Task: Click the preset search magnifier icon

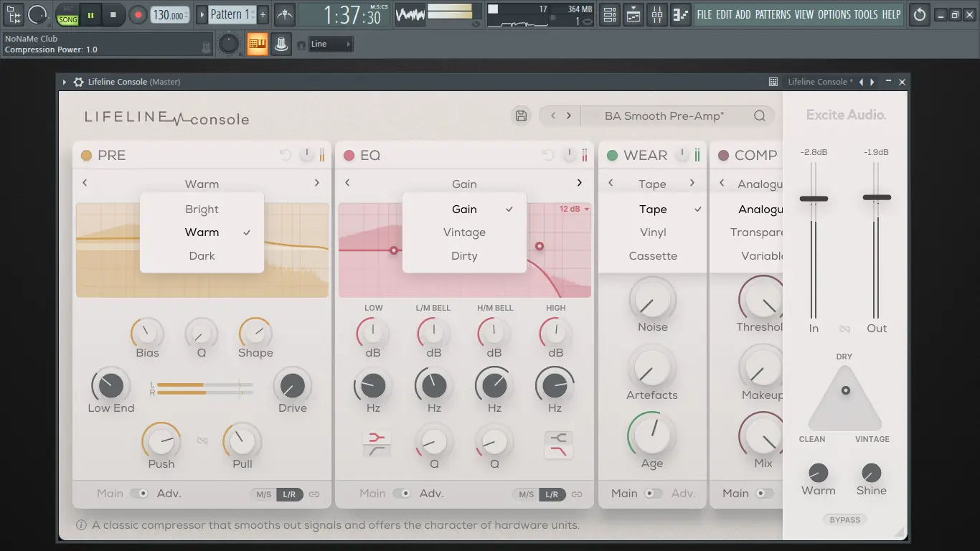Action: 759,116
